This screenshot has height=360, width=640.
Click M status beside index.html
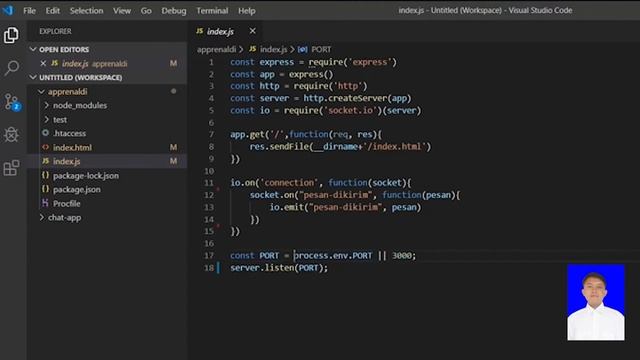coord(173,147)
